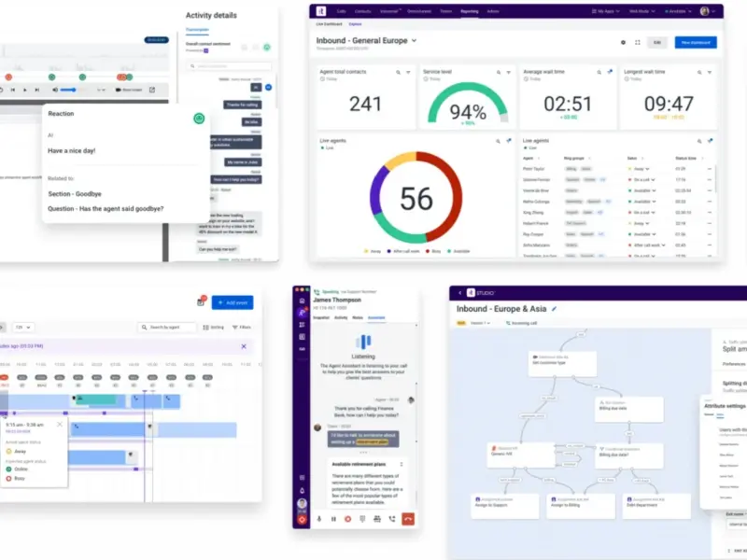Click the transfer call icon
Viewport: 747px width, 560px height.
coord(391,519)
